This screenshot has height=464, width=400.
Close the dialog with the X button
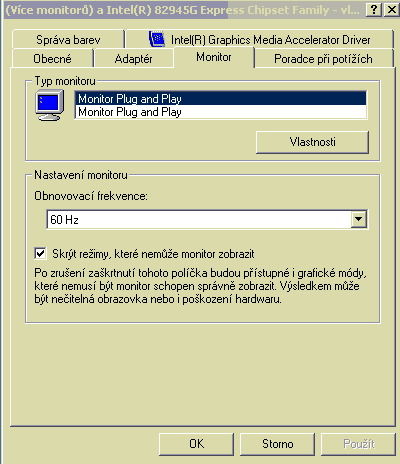pyautogui.click(x=391, y=10)
